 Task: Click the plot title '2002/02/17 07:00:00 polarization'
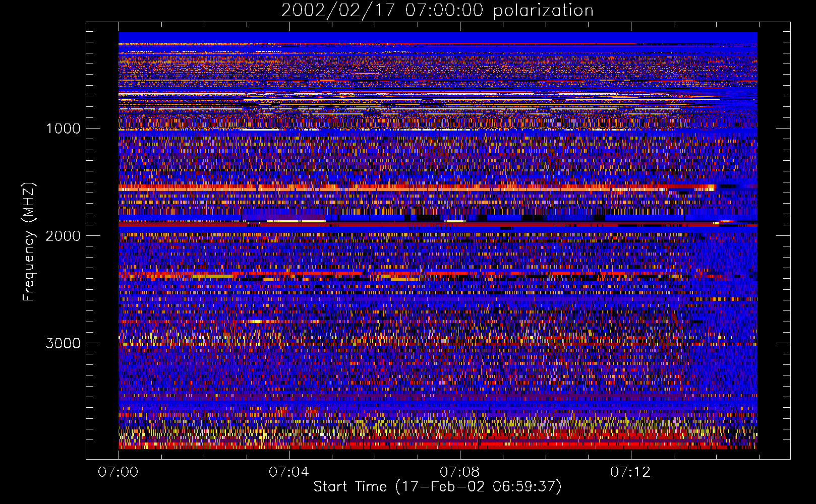coord(437,11)
